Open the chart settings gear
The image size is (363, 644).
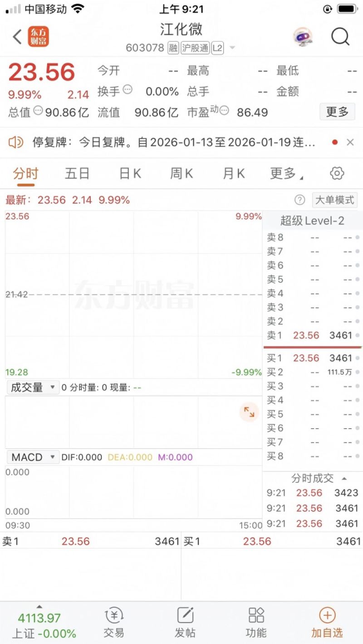coord(337,173)
